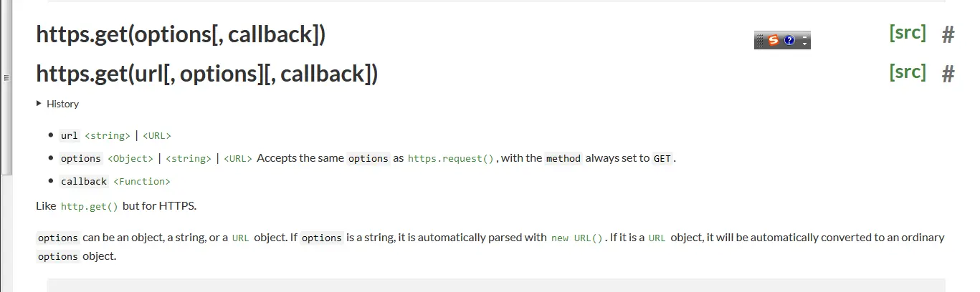Screen dimensions: 980x292
Task: Click the dotted grip handle on floating toolbar
Action: (760, 41)
